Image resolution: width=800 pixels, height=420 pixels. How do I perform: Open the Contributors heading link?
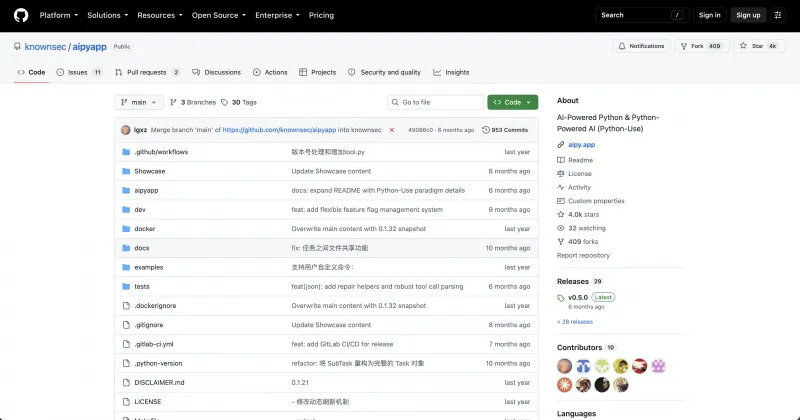[586, 348]
